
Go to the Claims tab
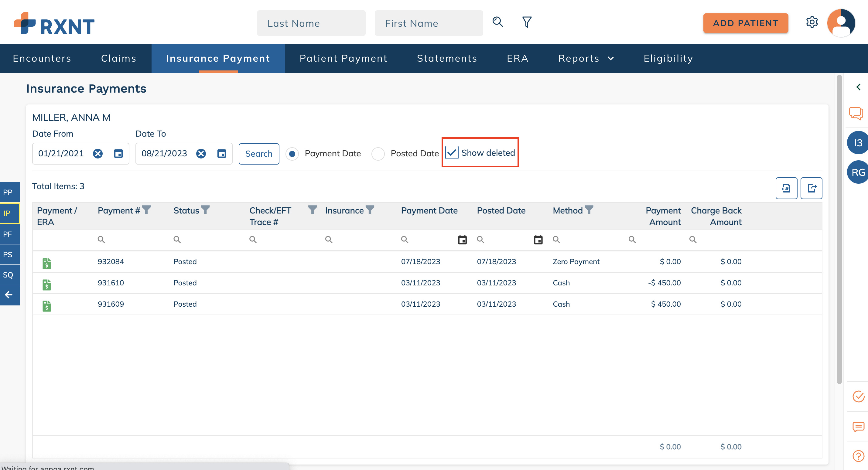pyautogui.click(x=119, y=58)
